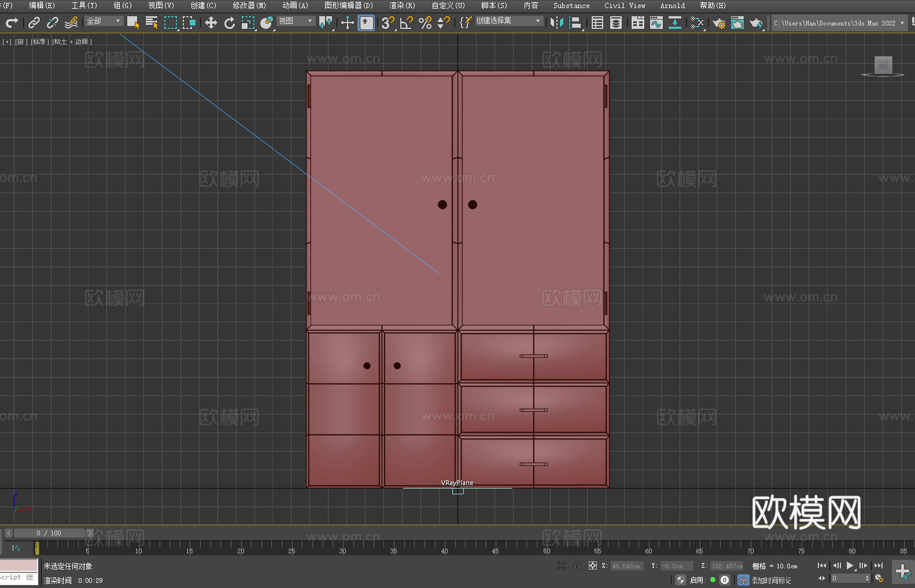Click the Select and Place tool
This screenshot has height=588, width=915.
point(267,23)
